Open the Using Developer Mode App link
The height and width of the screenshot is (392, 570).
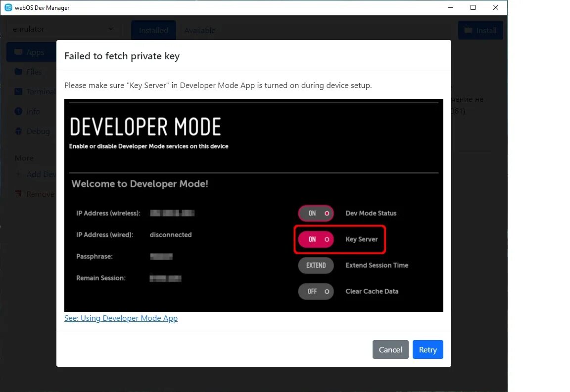121,318
